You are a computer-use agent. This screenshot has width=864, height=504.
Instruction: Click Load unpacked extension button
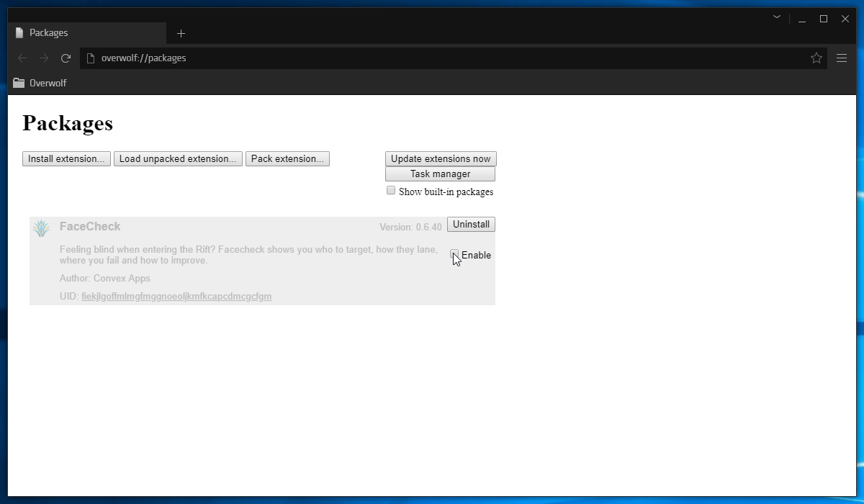click(177, 159)
